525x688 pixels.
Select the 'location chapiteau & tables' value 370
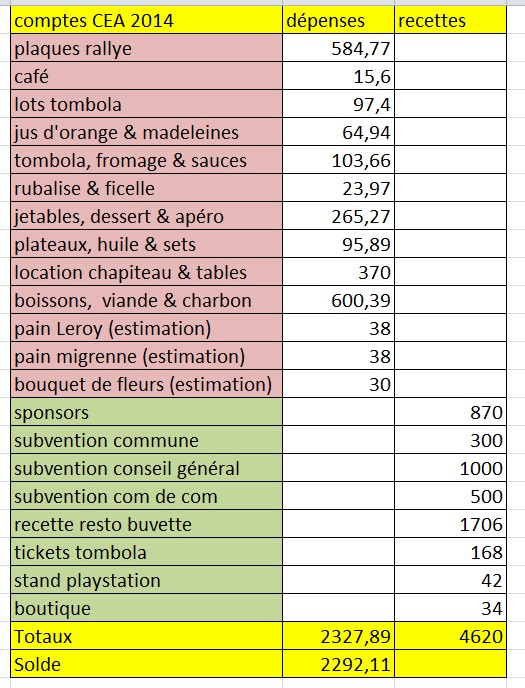(338, 272)
